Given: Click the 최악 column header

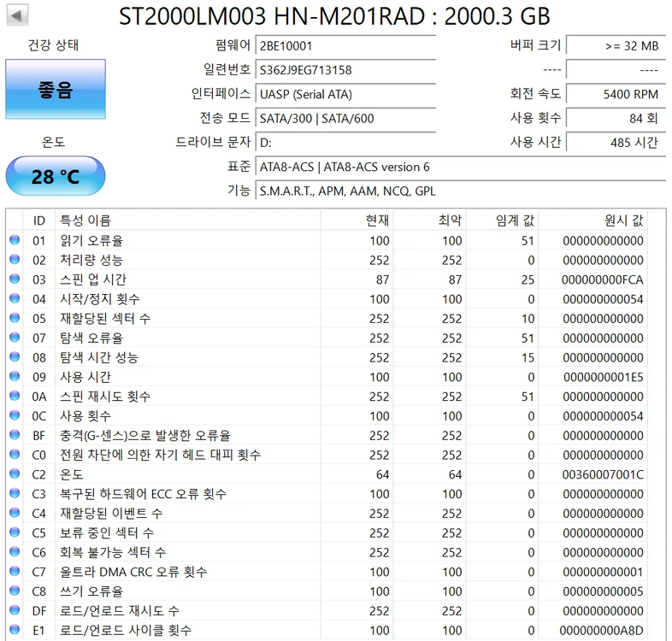Looking at the screenshot, I should click(x=430, y=221).
